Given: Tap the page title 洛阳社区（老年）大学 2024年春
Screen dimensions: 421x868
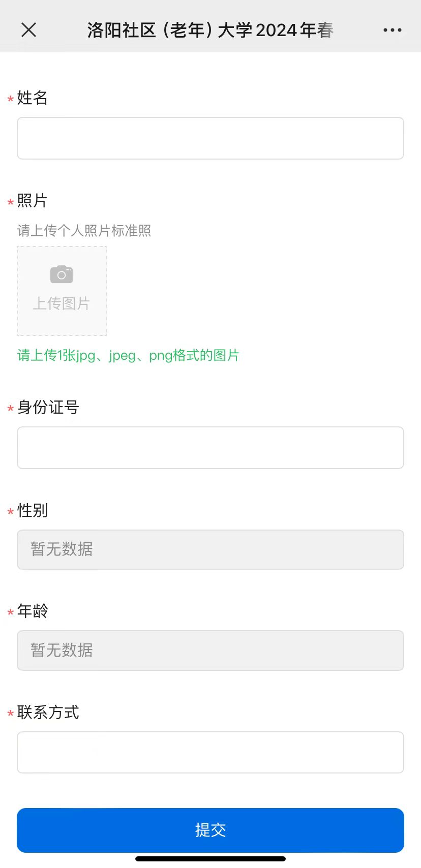Looking at the screenshot, I should (x=211, y=30).
